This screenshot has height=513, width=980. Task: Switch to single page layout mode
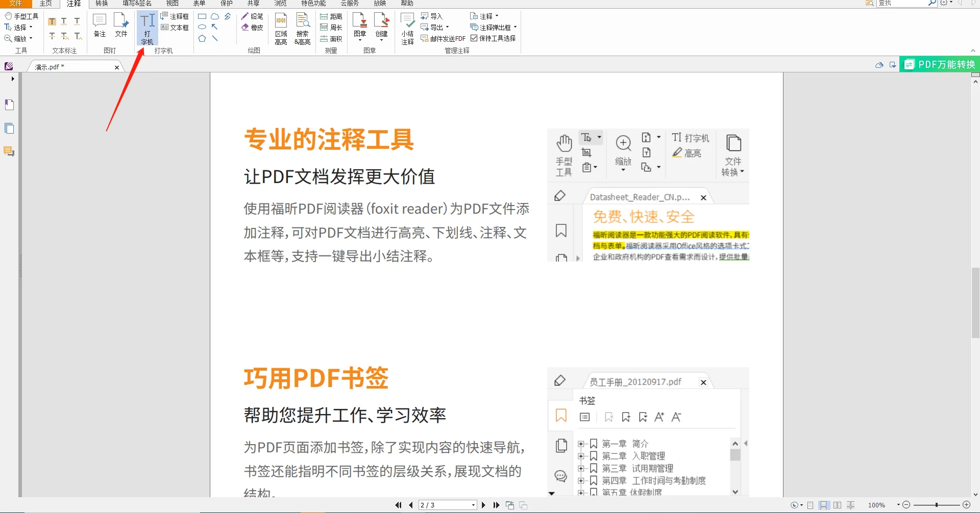(811, 505)
